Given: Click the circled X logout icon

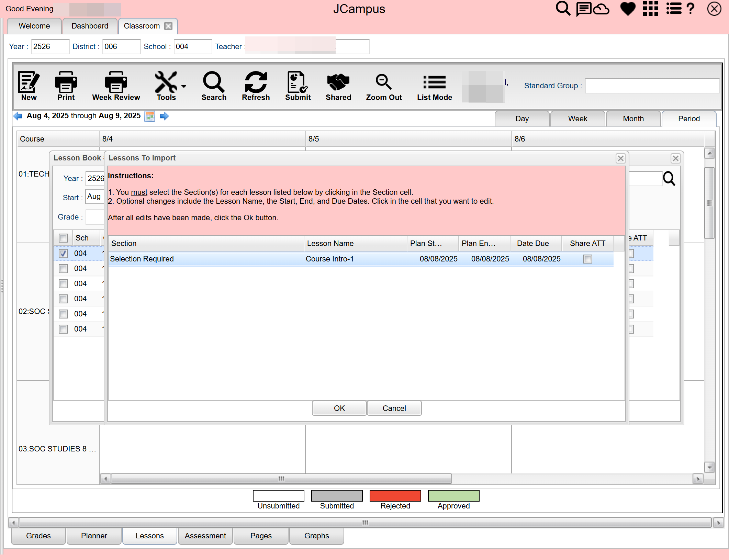Looking at the screenshot, I should [714, 9].
